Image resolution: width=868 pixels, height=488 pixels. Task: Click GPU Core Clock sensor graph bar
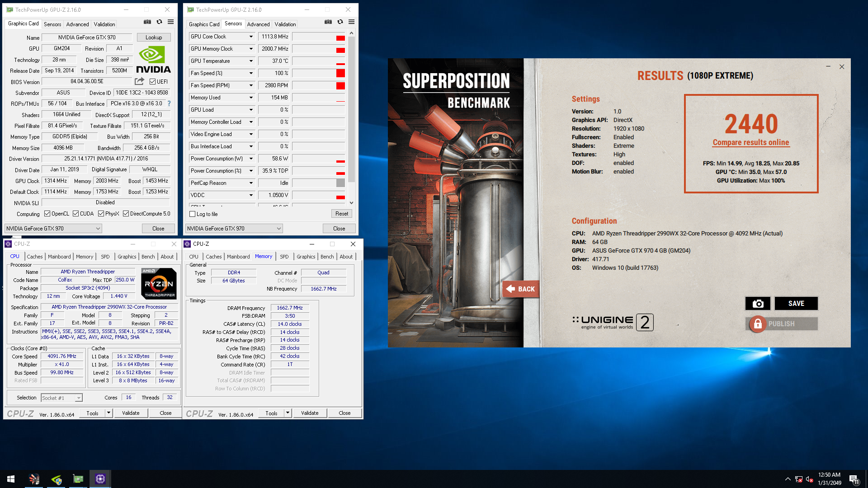(x=319, y=37)
